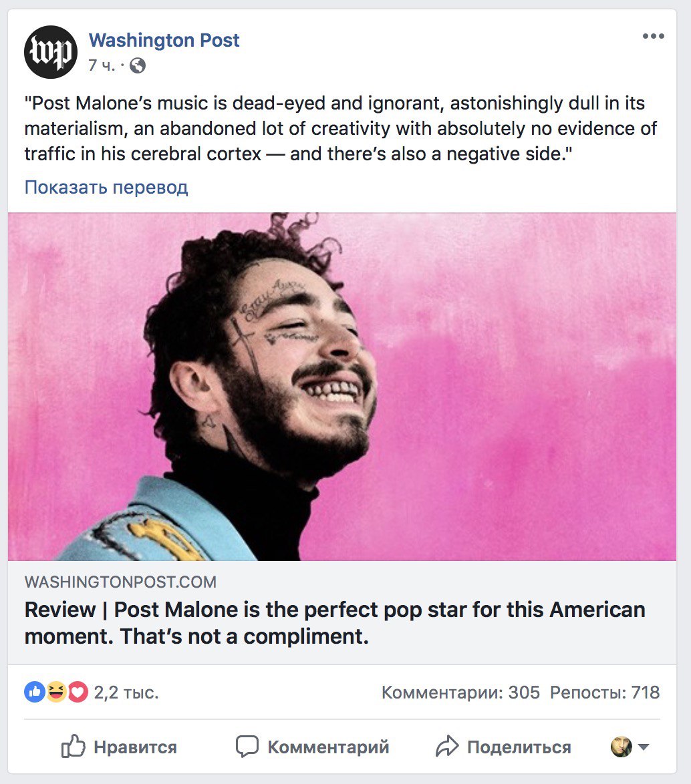Open the post options three-dot menu
Screen dimensions: 691x784
click(653, 36)
